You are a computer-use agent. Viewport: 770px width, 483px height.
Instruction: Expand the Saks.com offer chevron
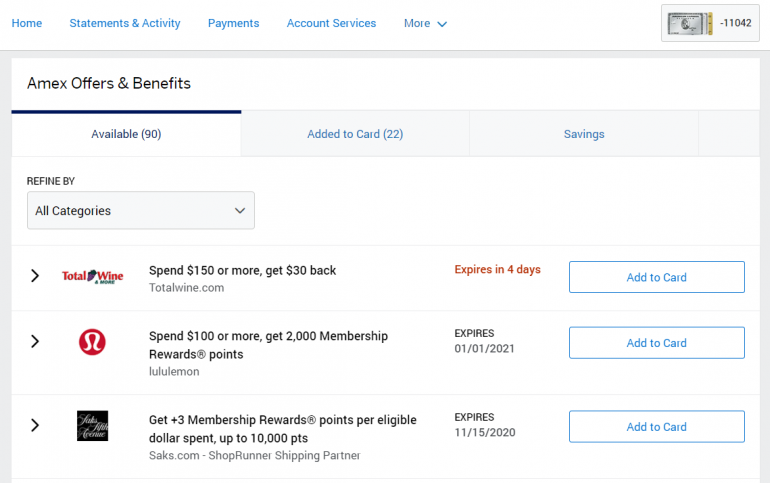click(x=35, y=426)
